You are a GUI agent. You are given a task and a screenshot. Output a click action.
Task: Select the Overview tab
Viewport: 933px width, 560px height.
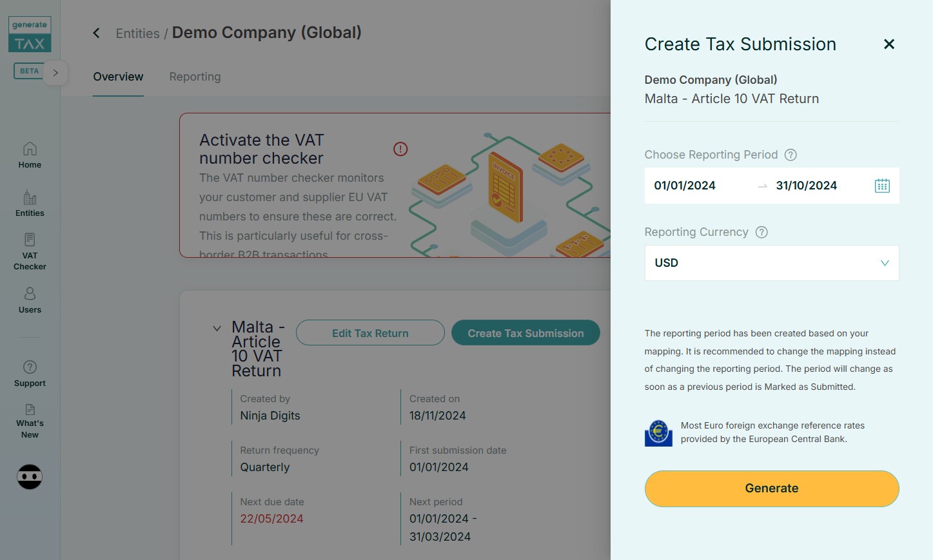118,77
